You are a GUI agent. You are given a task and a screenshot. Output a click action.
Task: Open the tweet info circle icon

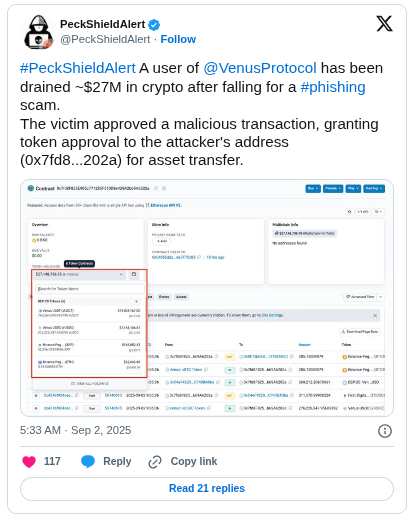385,431
